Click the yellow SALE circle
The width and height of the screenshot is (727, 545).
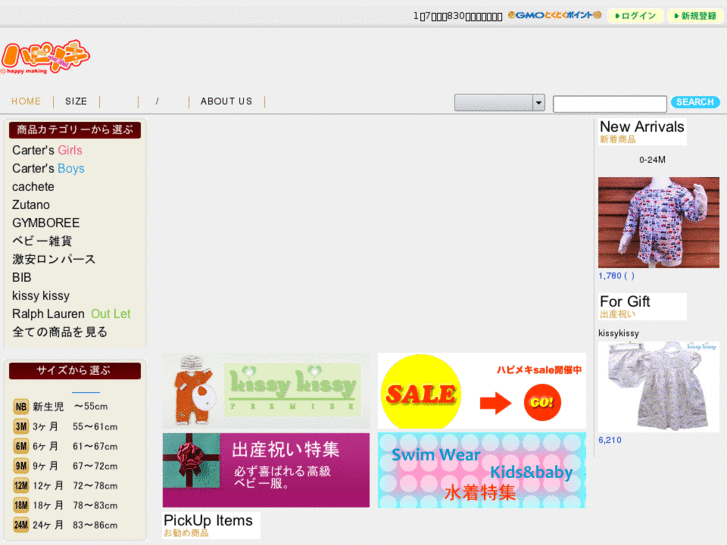tap(421, 392)
